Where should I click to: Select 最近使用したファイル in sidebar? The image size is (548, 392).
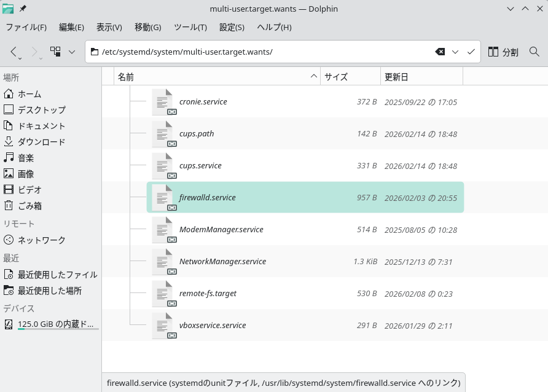(x=57, y=275)
